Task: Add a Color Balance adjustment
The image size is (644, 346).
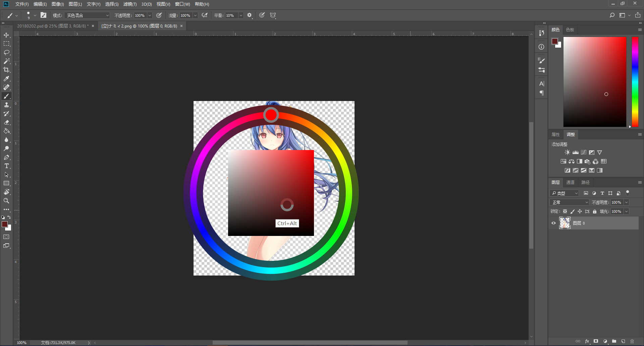Action: pyautogui.click(x=572, y=161)
